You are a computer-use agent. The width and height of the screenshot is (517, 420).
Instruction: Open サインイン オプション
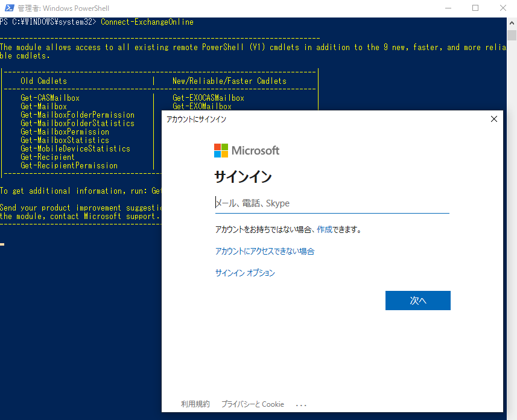click(x=244, y=272)
